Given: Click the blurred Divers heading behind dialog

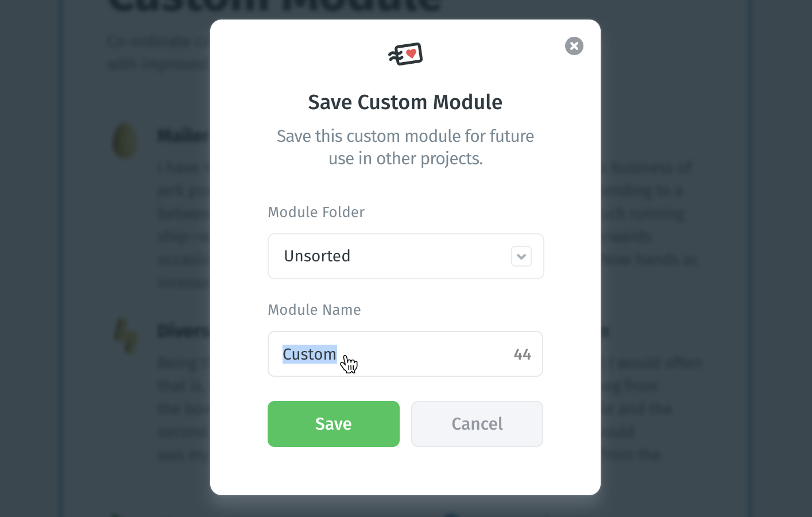Looking at the screenshot, I should [x=183, y=331].
